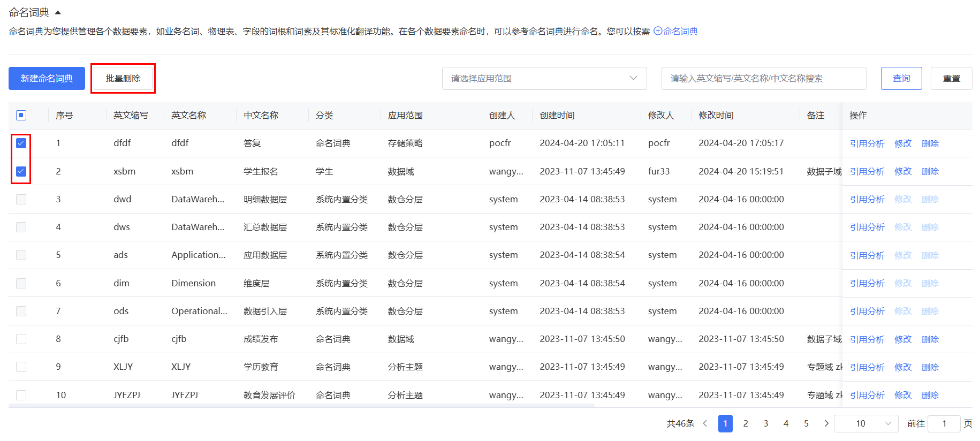980x441 pixels.
Task: Click 删除 for row cjfb
Action: pyautogui.click(x=930, y=339)
